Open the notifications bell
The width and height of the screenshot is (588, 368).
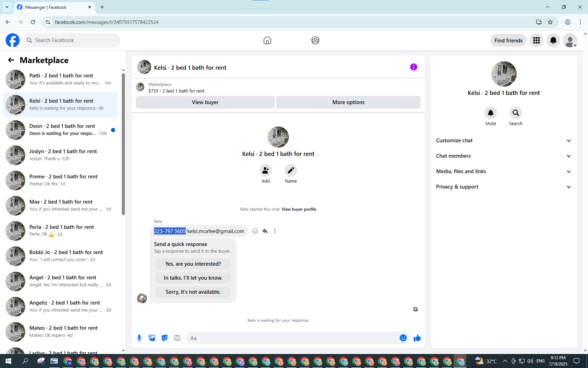click(553, 40)
